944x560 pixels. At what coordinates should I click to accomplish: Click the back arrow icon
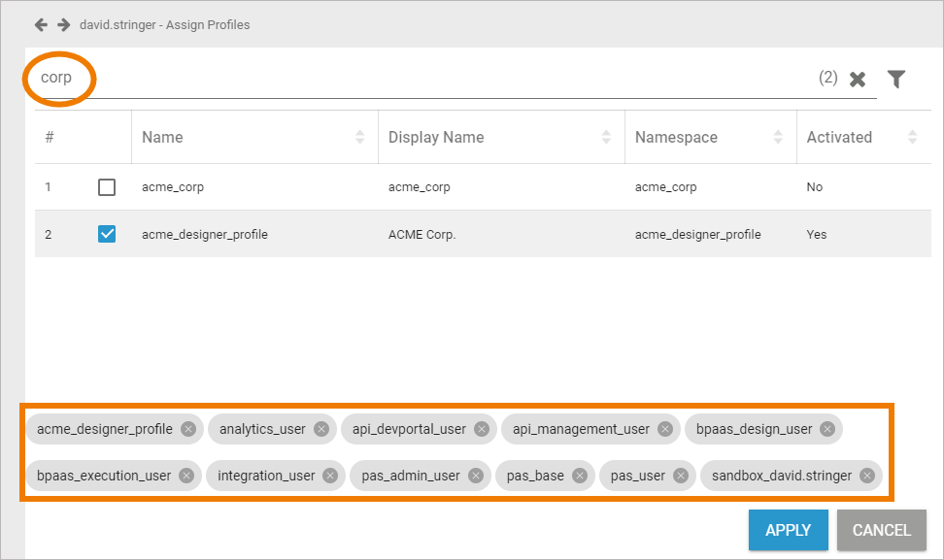pos(41,24)
